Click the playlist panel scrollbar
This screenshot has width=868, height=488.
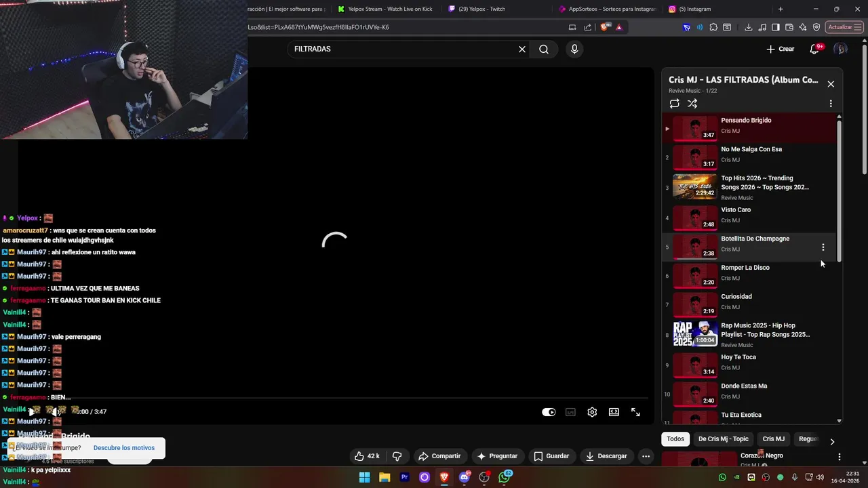839,192
